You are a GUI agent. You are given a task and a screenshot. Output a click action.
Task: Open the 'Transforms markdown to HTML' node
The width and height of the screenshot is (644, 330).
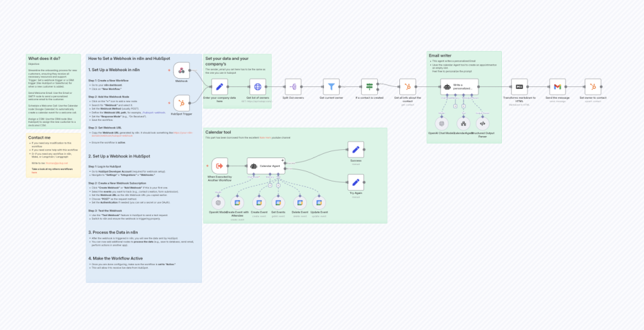coord(519,87)
